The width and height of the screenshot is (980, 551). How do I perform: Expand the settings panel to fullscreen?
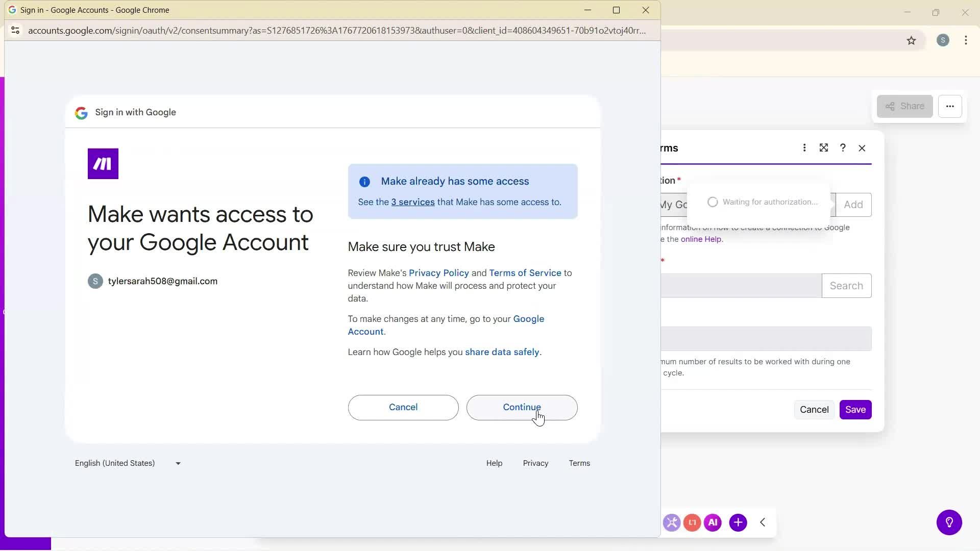point(824,147)
